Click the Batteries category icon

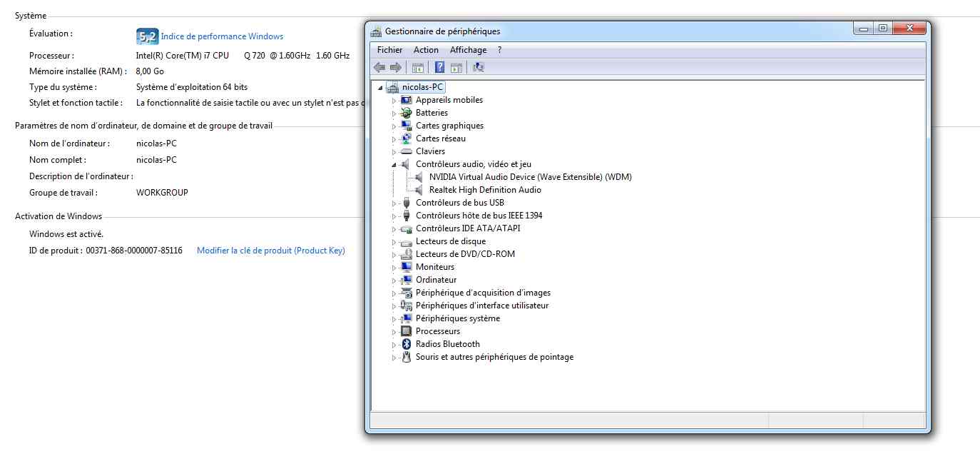(x=407, y=113)
